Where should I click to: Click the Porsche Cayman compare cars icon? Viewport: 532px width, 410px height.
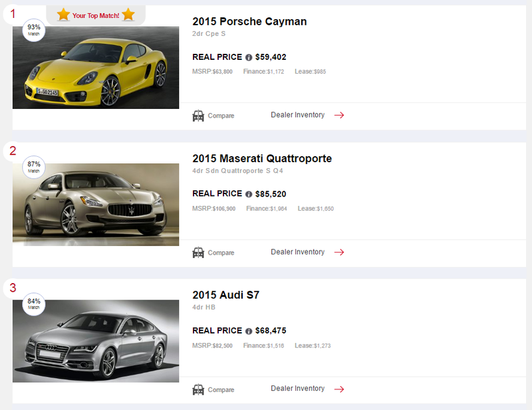coord(198,116)
